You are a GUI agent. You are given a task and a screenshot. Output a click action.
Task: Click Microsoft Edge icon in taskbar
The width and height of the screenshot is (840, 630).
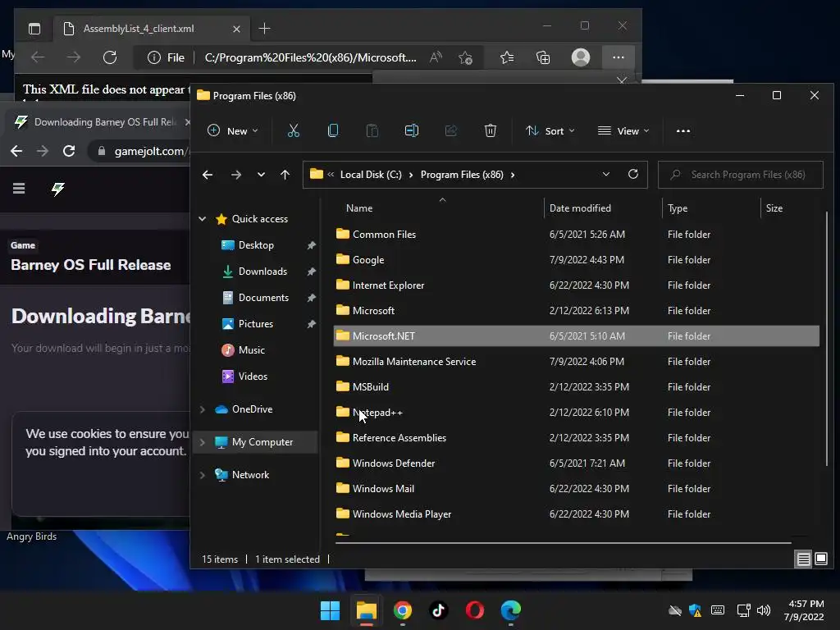[x=510, y=610]
